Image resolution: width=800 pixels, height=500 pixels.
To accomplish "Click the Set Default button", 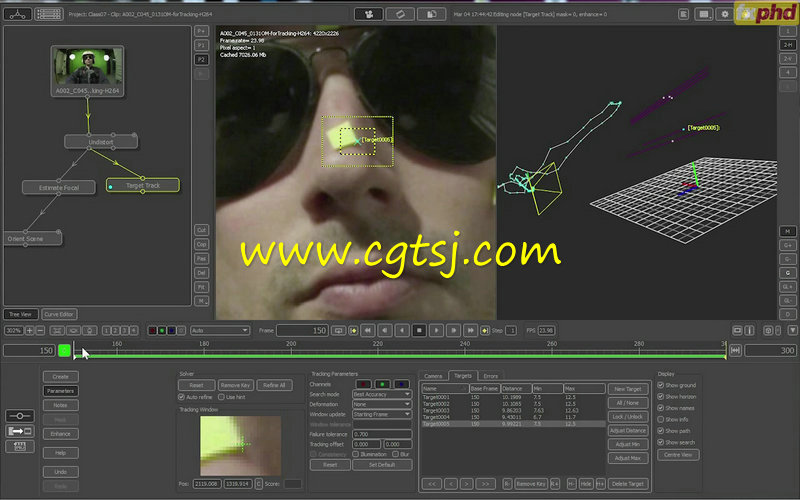I will click(382, 465).
